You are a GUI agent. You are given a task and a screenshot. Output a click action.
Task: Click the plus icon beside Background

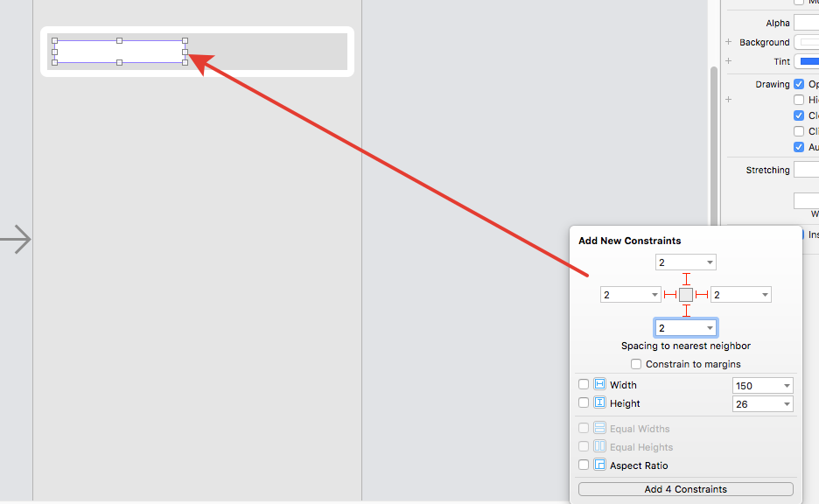(729, 42)
